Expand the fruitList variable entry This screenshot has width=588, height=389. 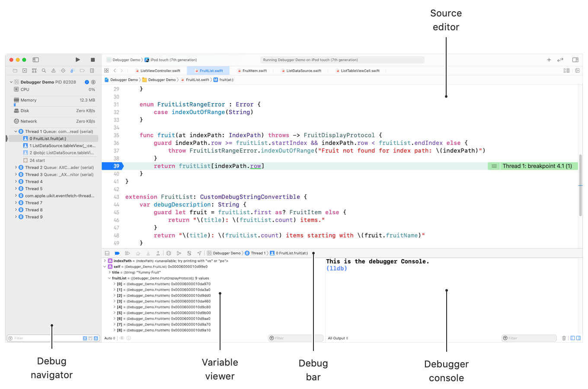tap(109, 278)
